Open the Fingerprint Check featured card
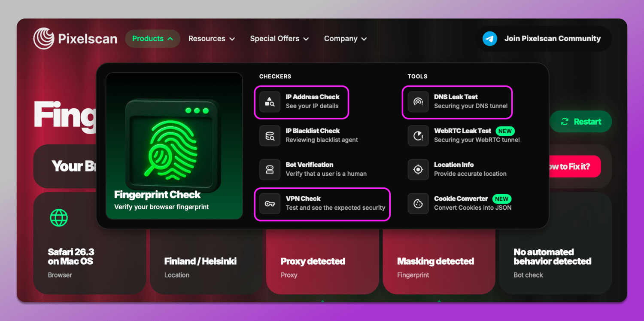The width and height of the screenshot is (644, 321). (x=174, y=146)
